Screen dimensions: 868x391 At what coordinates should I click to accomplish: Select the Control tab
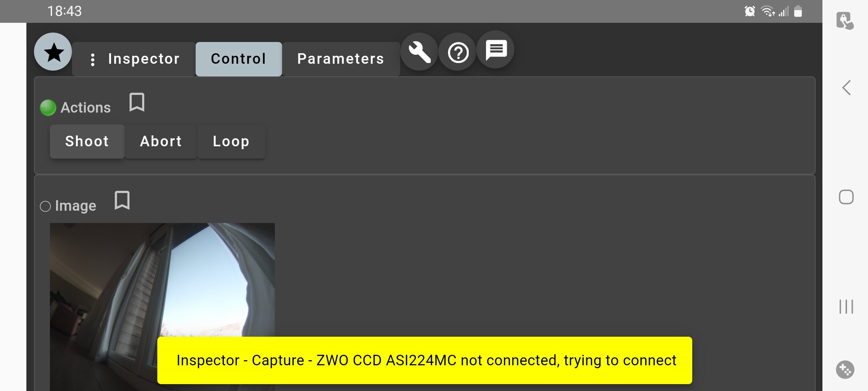coord(239,59)
